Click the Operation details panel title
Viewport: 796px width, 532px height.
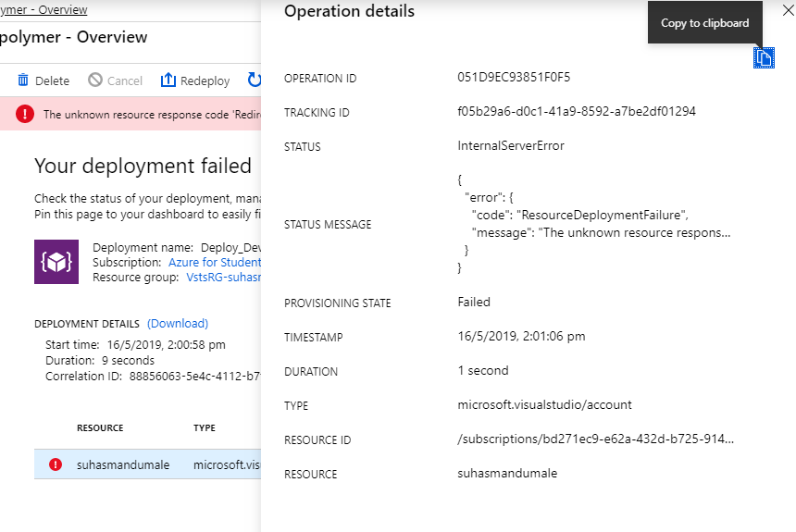pyautogui.click(x=349, y=11)
